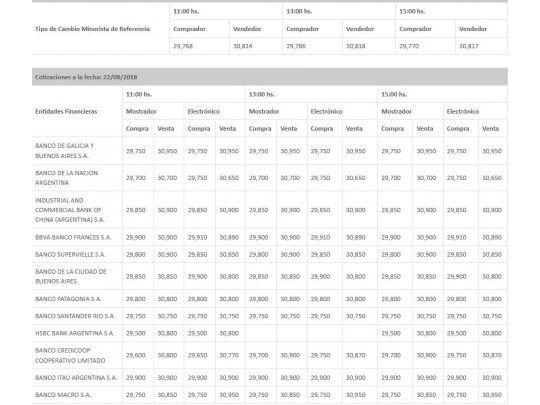Image resolution: width=540 pixels, height=405 pixels.
Task: Click '15:00 hs.' header in the reference table
Action: coord(412,11)
